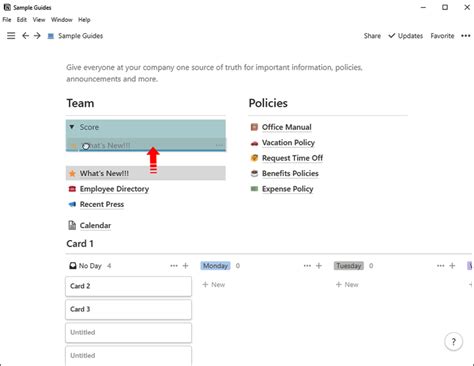Open the File menu
The image size is (474, 366).
7,20
